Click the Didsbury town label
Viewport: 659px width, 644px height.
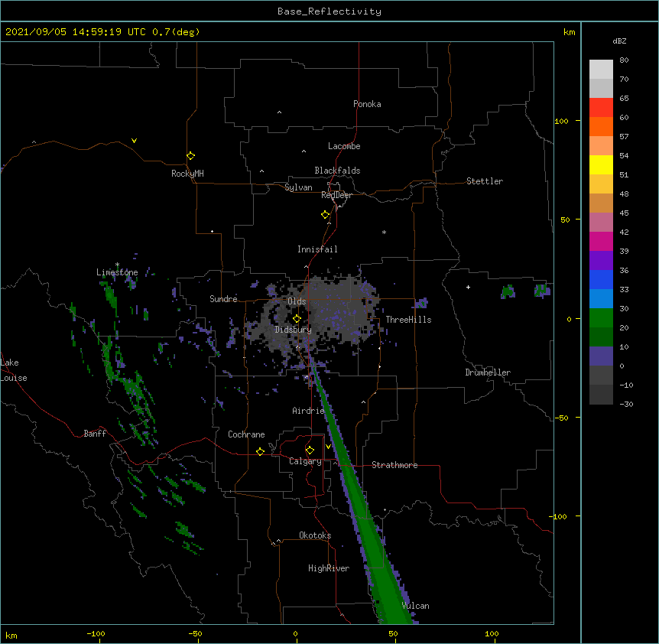coord(293,330)
